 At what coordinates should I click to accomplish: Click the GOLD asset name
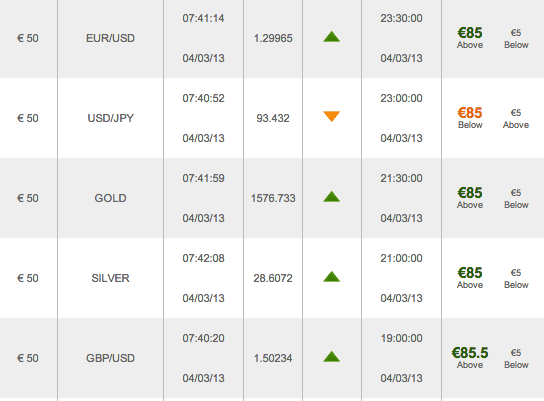pyautogui.click(x=110, y=198)
